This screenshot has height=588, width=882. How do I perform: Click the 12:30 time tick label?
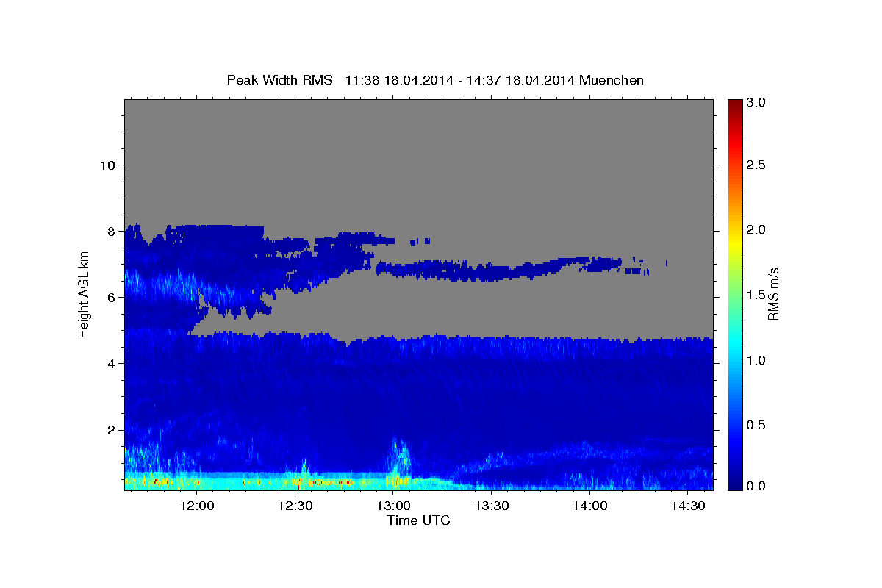295,506
